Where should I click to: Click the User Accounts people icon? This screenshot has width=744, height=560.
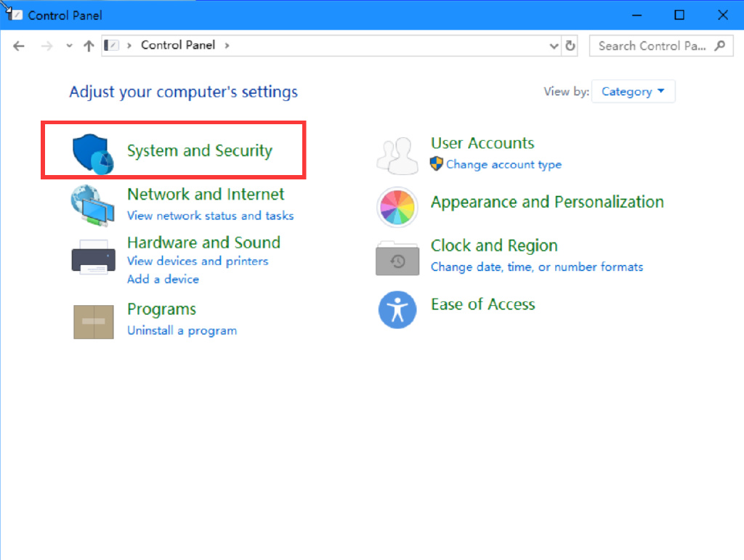click(x=397, y=155)
